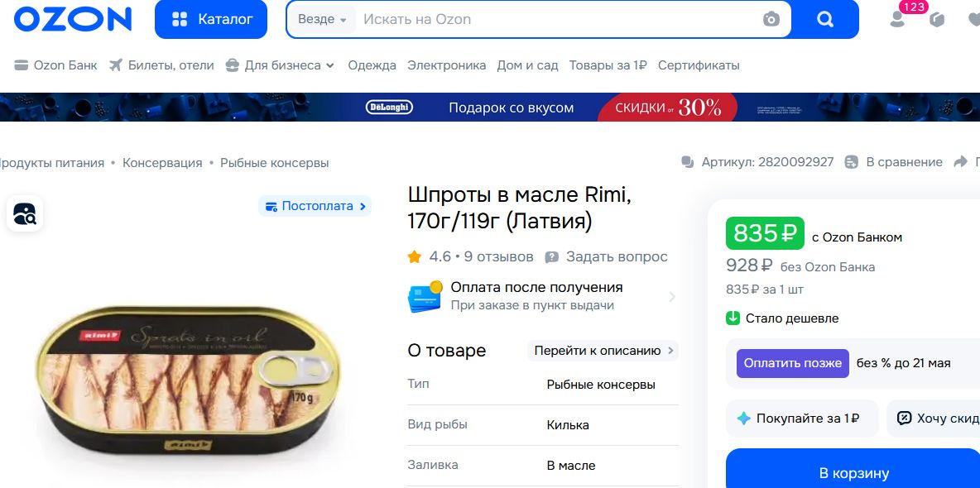Click Хочу скидку button
Viewport: 980px width, 488px height.
(x=933, y=418)
